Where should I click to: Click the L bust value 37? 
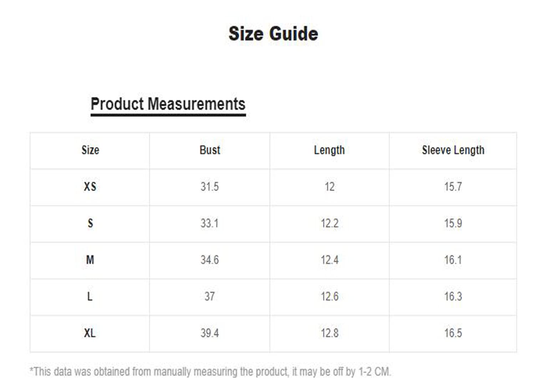tap(209, 296)
